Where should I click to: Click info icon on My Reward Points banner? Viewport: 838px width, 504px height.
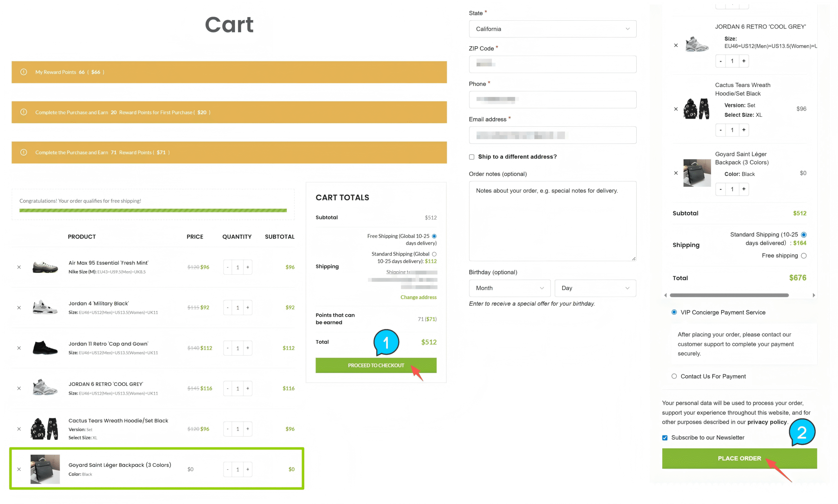click(x=24, y=72)
